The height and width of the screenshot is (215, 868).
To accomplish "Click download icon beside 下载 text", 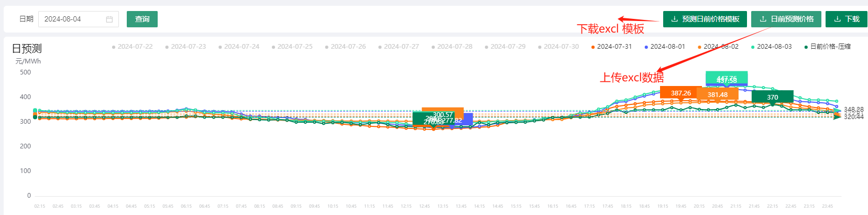I will point(837,19).
